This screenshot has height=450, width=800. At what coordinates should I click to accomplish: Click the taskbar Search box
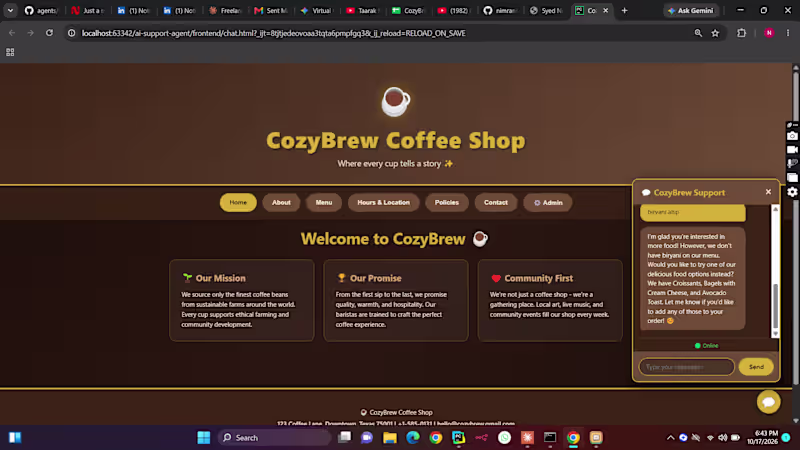274,437
